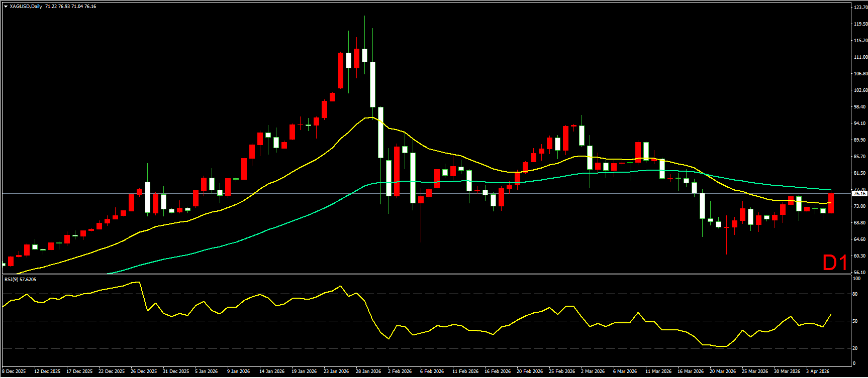Click the OHLC values in chart header
868x378 pixels.
(70, 7)
